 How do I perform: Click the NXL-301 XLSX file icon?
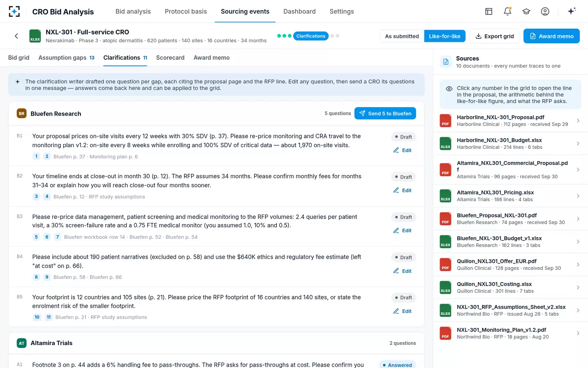click(x=35, y=36)
